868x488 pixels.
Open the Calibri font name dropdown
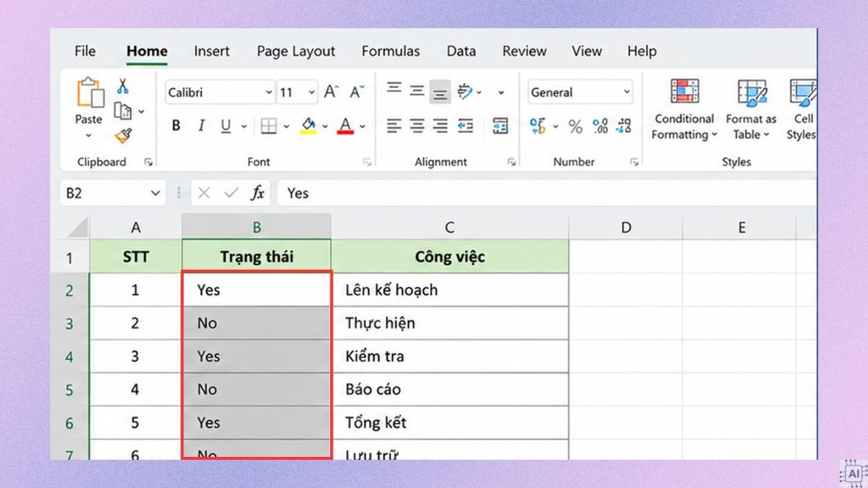269,93
